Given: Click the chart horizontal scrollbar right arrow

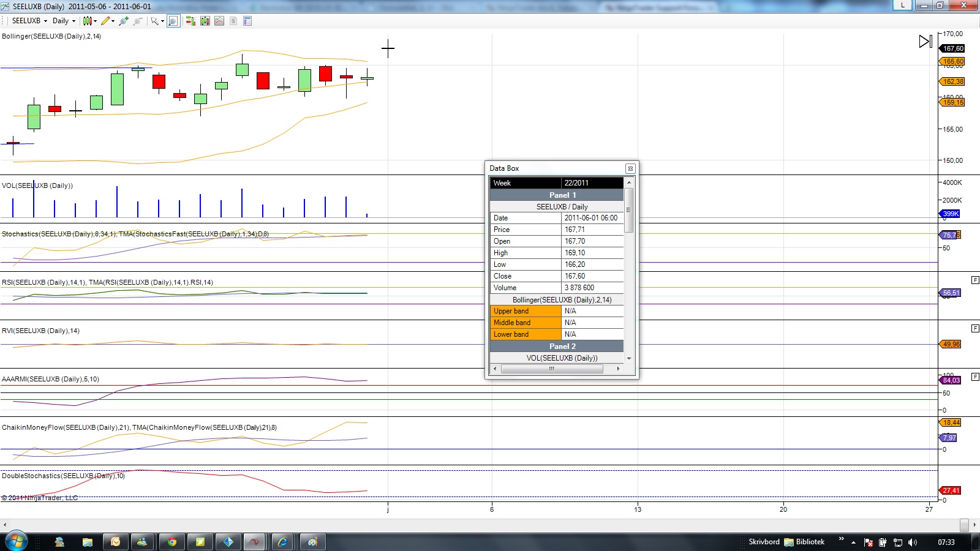Looking at the screenshot, I should (974, 525).
